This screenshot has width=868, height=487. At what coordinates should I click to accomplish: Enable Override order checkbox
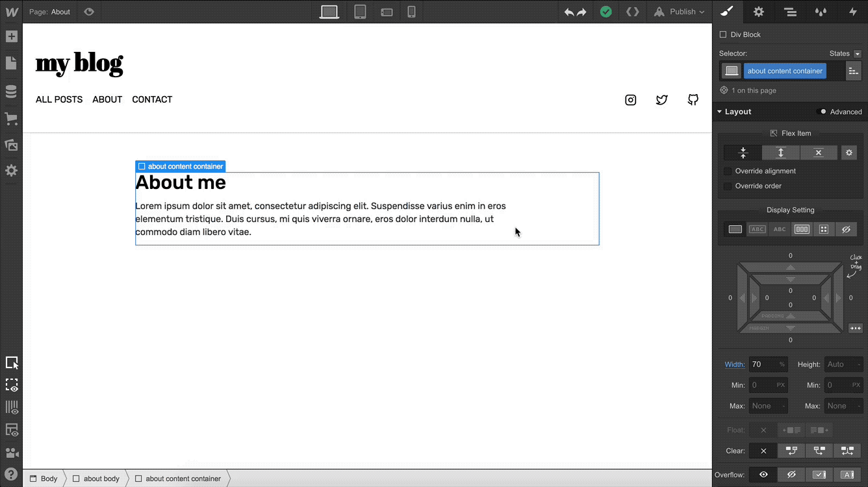click(728, 186)
